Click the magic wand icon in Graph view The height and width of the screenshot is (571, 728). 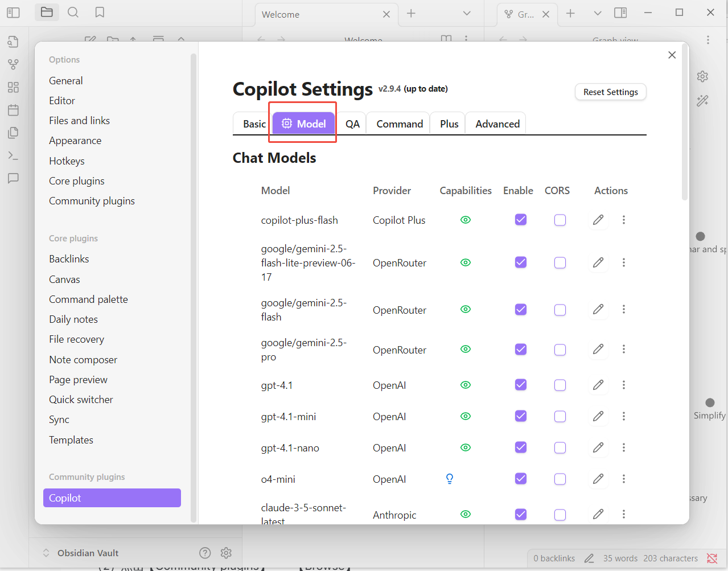pos(702,101)
